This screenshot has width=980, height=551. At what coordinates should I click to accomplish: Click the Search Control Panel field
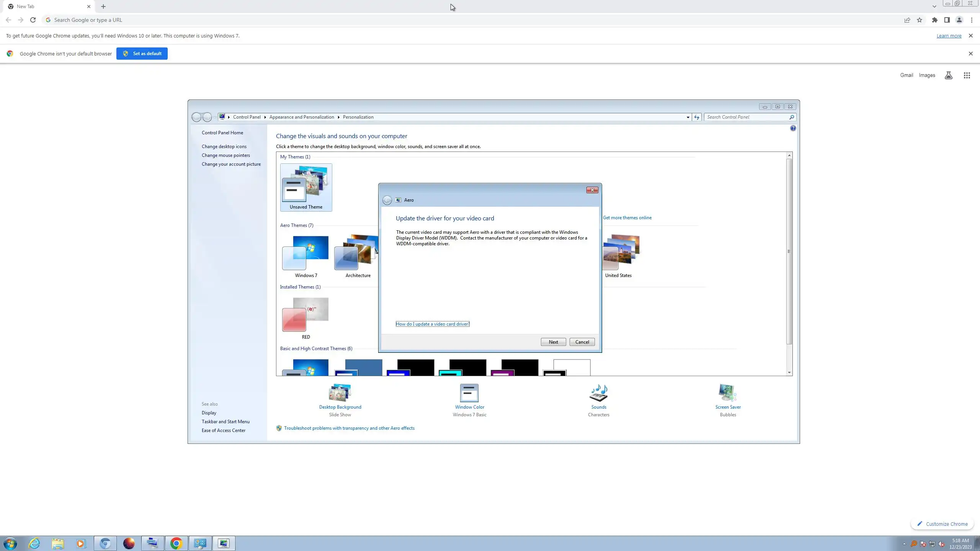coord(746,117)
